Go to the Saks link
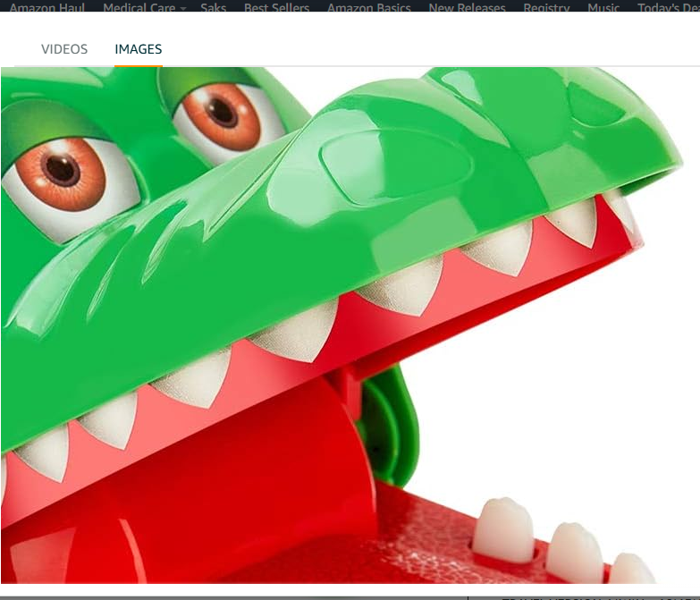This screenshot has width=700, height=600. pos(213,7)
